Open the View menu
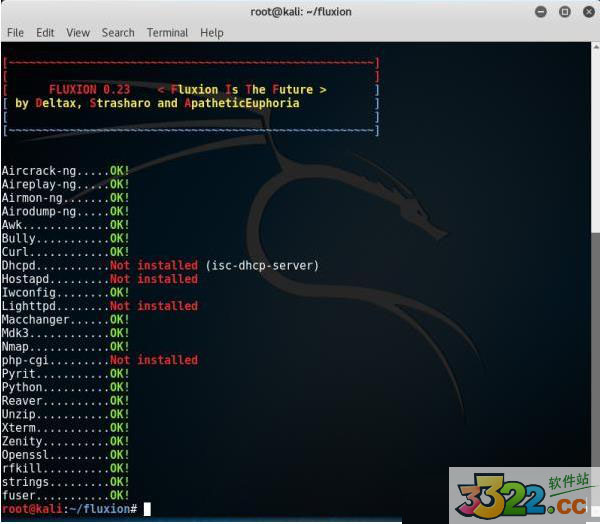The width and height of the screenshot is (600, 524). point(78,33)
